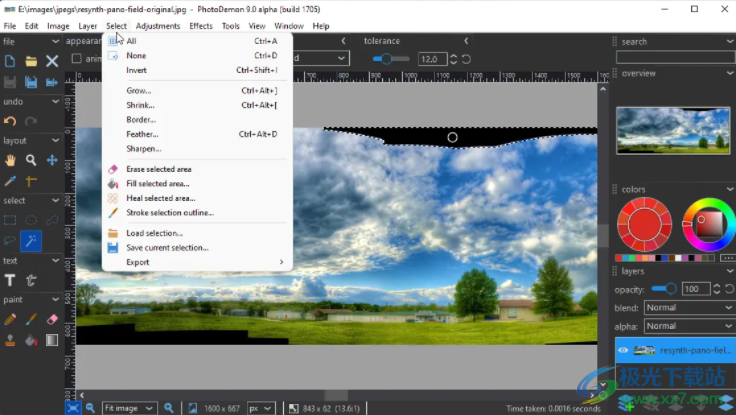
Task: Collapse the paint tool section
Action: click(55, 300)
